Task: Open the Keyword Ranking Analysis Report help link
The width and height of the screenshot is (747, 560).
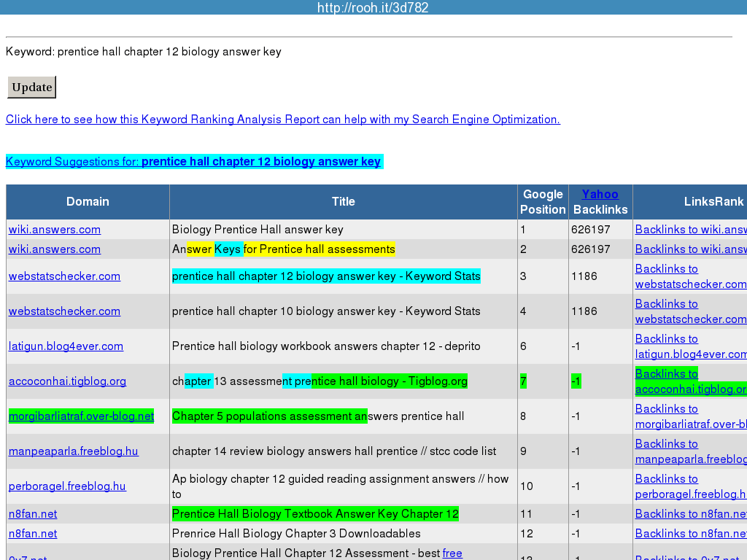Action: point(282,120)
